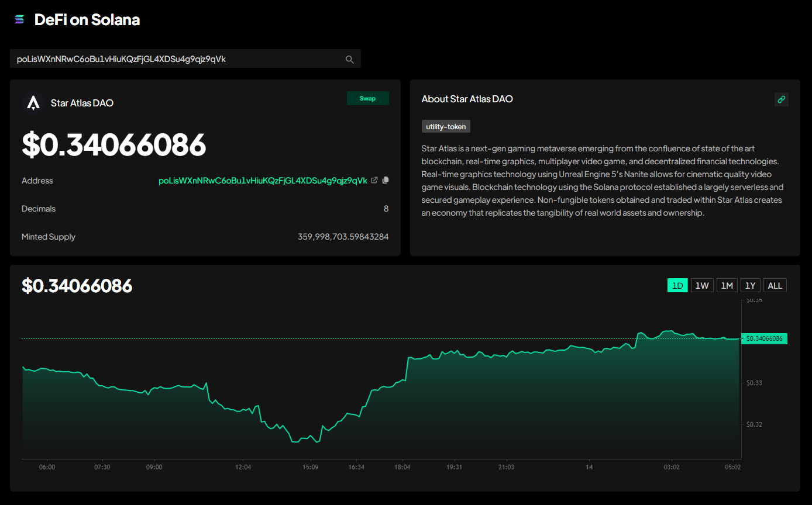
Task: Click the Minted Supply value 359,998,703.59843284
Action: [343, 237]
